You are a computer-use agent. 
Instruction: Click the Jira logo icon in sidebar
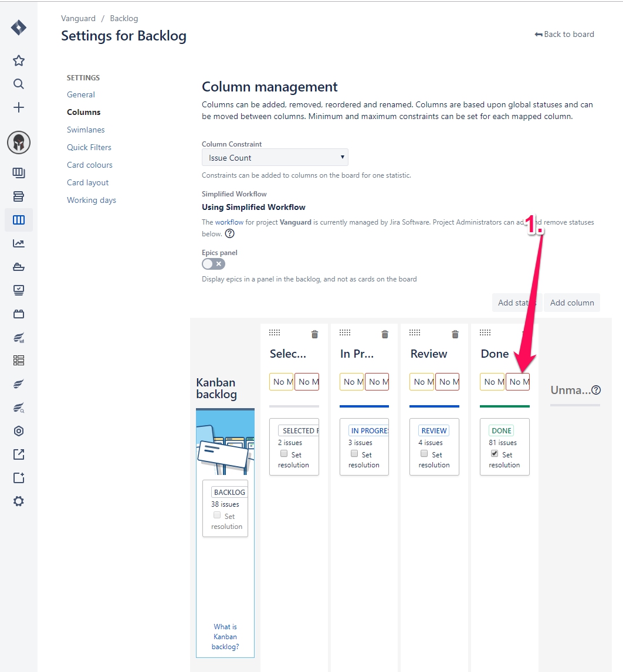[x=18, y=28]
